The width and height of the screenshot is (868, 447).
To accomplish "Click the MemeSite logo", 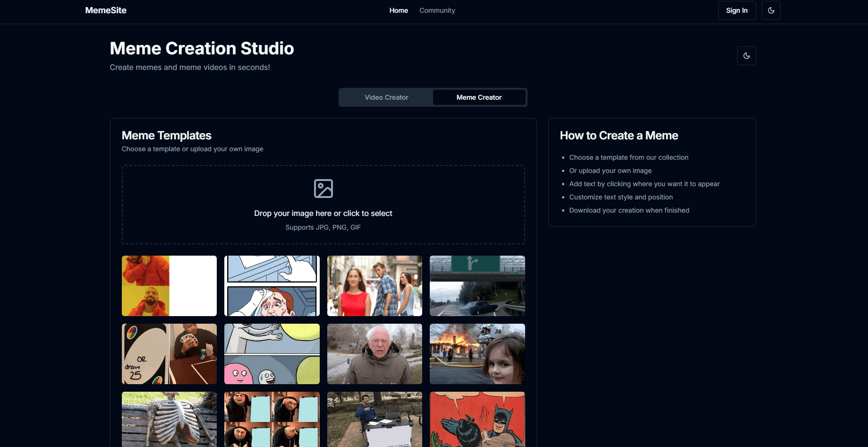I will click(x=106, y=10).
